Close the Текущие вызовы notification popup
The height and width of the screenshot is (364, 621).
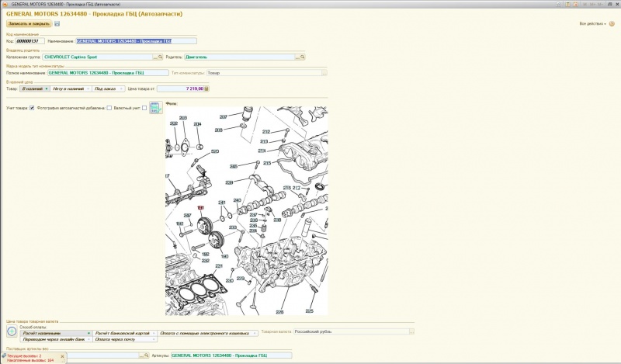62,356
